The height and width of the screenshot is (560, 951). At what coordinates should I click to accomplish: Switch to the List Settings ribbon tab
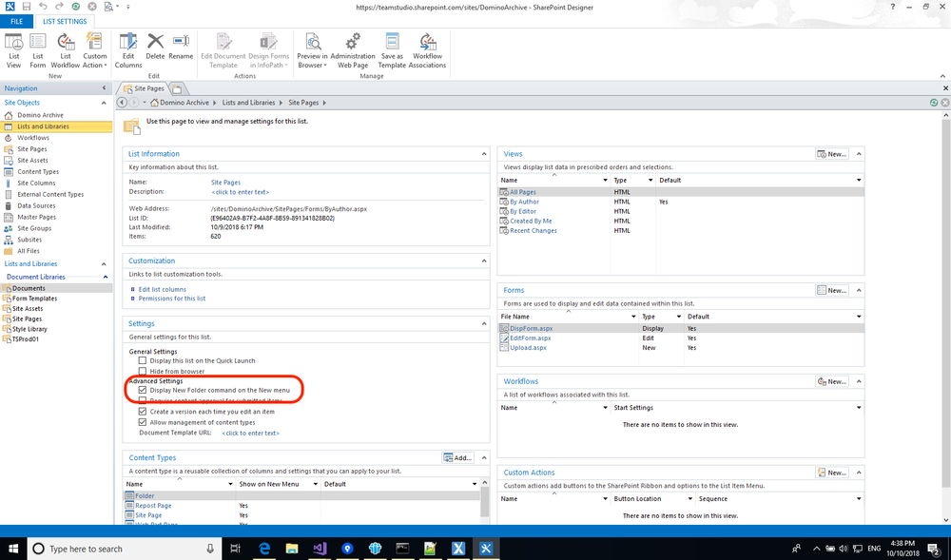point(65,20)
